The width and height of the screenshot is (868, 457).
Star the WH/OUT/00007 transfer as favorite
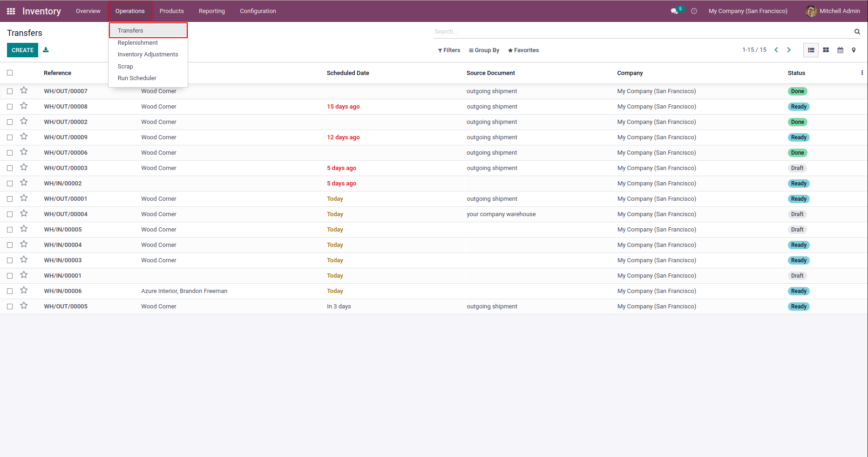[x=24, y=91]
